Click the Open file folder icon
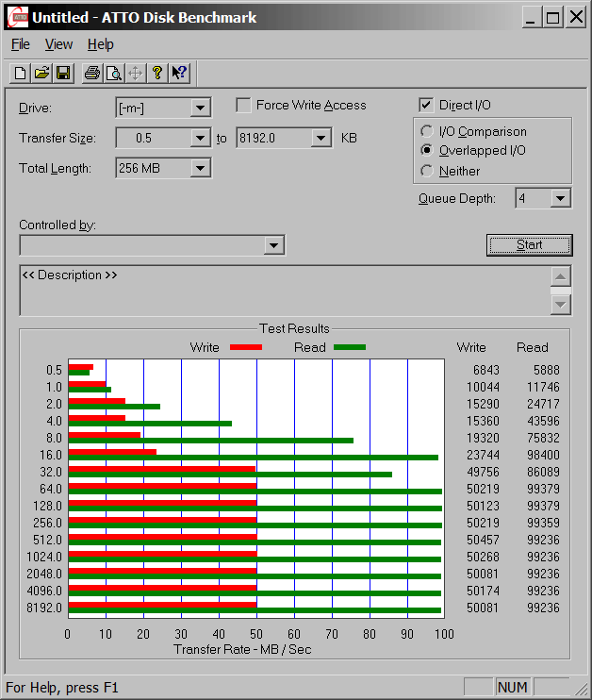Viewport: 592px width, 700px height. tap(41, 73)
